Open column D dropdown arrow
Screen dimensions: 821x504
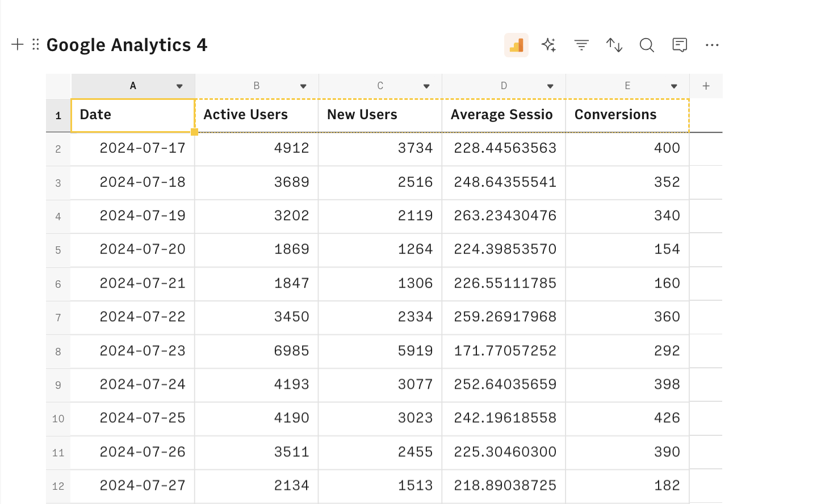pyautogui.click(x=550, y=86)
